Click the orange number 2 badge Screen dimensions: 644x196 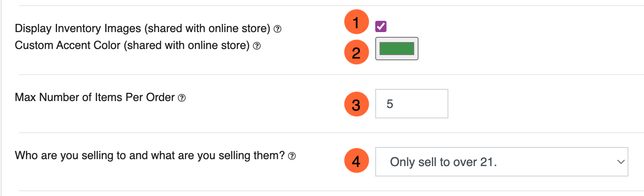356,53
